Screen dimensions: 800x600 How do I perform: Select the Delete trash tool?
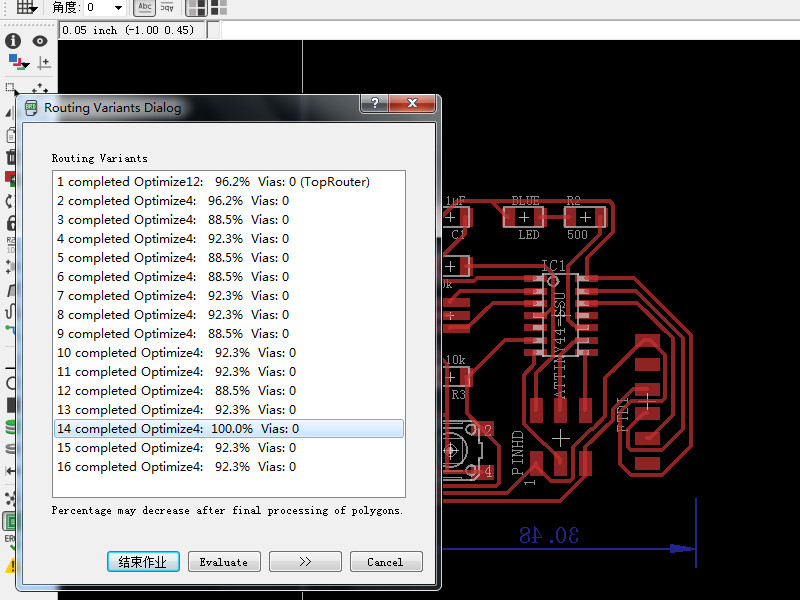tap(11, 157)
